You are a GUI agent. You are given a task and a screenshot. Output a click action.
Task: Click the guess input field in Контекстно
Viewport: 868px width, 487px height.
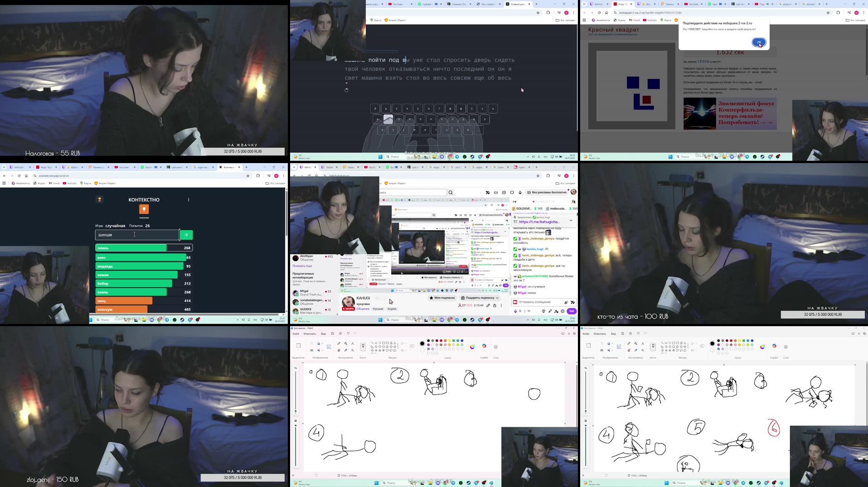136,234
